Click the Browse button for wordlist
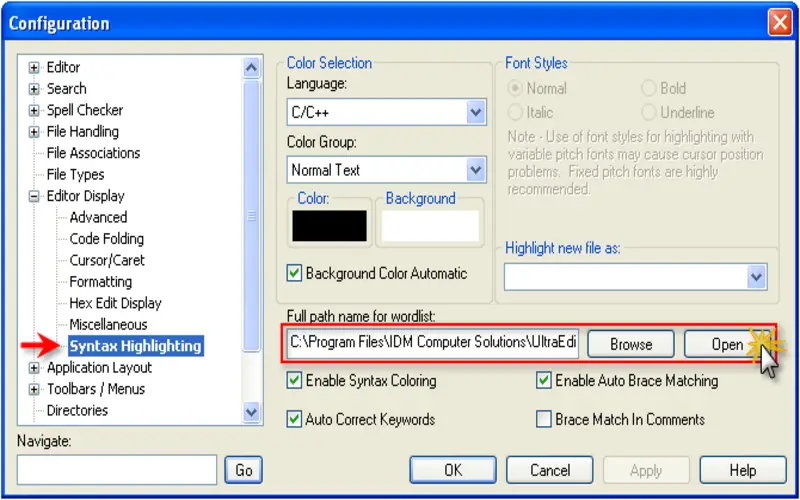 pos(631,344)
